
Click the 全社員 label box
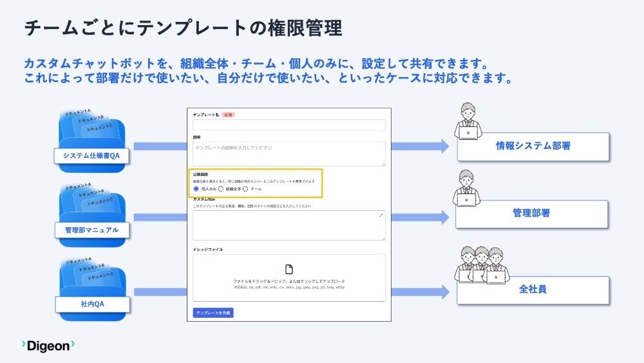click(533, 290)
